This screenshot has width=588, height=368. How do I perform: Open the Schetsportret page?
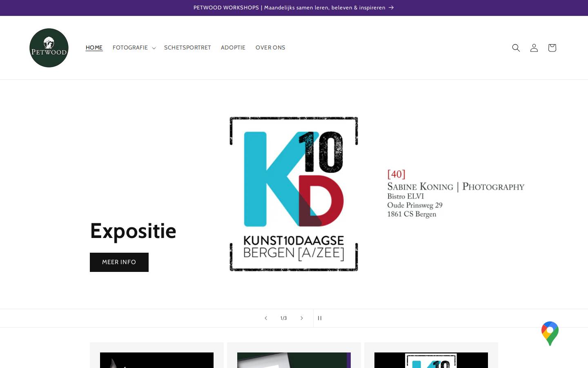click(187, 48)
